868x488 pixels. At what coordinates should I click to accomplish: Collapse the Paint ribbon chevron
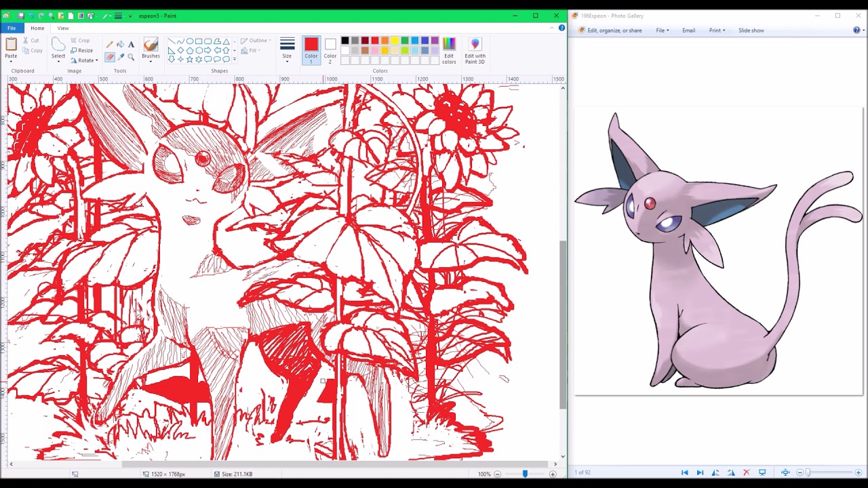point(552,28)
